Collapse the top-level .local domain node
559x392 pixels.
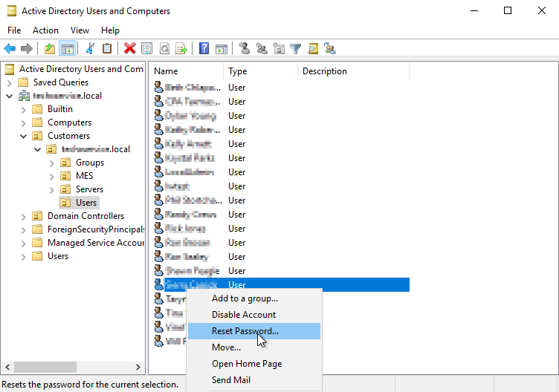(10, 96)
